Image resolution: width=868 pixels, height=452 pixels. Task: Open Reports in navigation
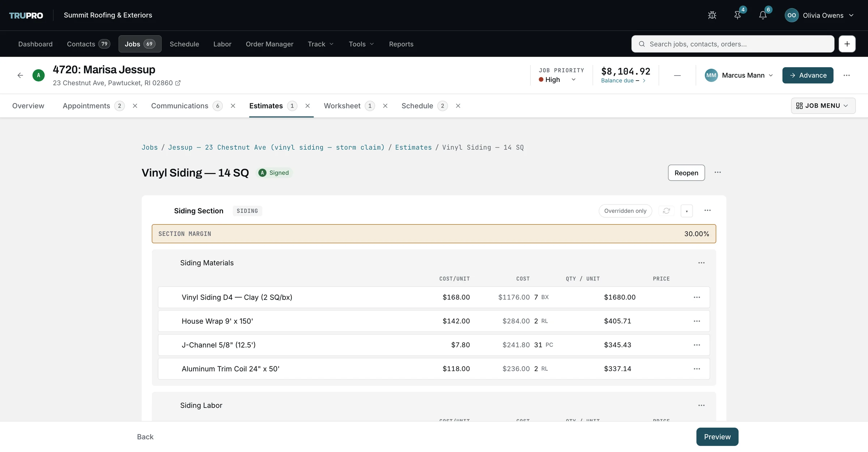tap(401, 44)
